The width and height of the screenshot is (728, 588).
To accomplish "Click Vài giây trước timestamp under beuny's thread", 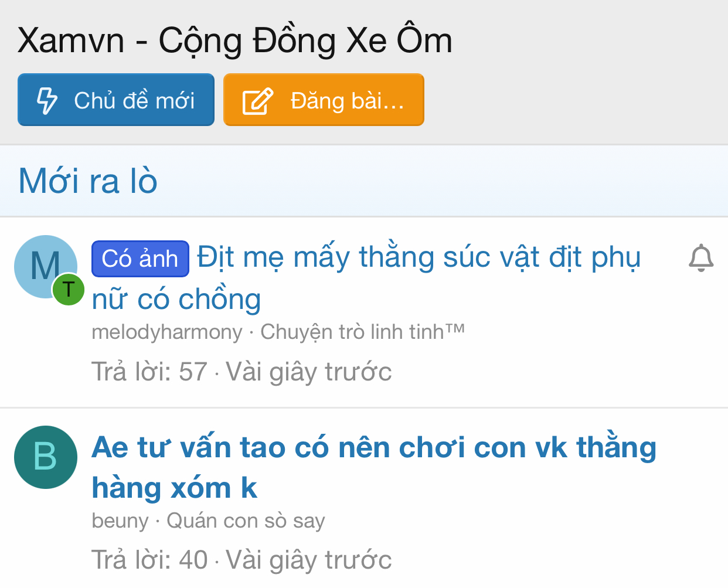I will point(309,560).
